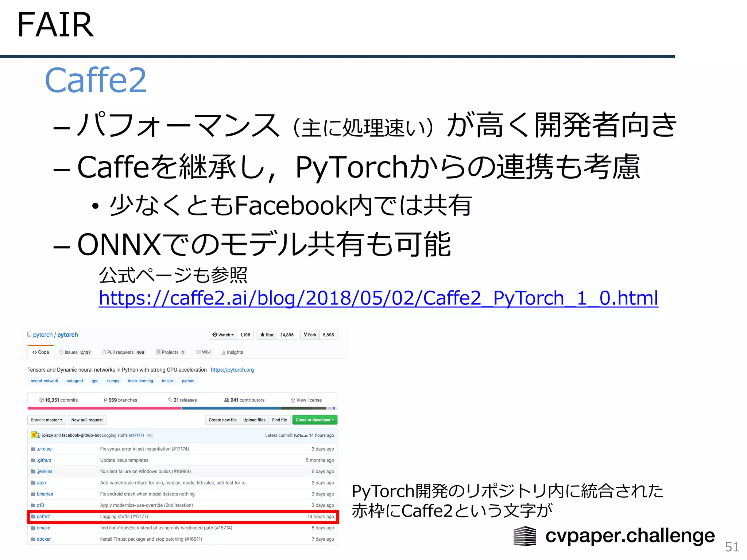Open the 16,351 commits history

click(58, 400)
